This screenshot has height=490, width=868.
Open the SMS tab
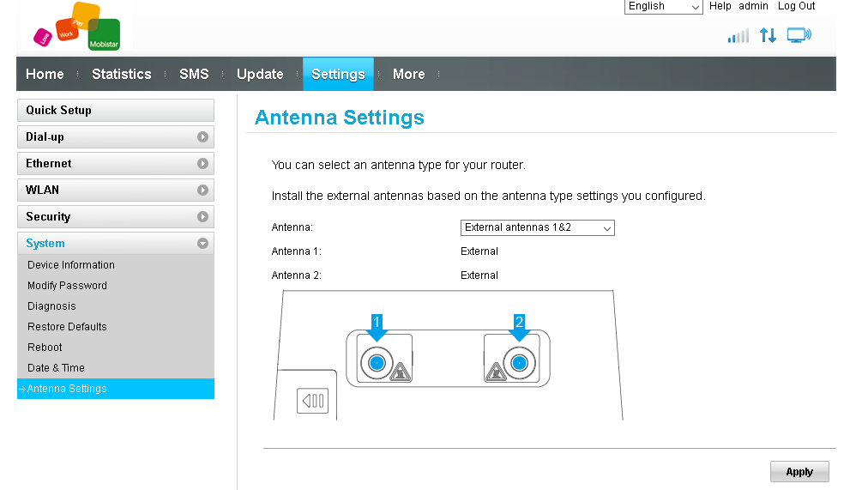coord(194,74)
